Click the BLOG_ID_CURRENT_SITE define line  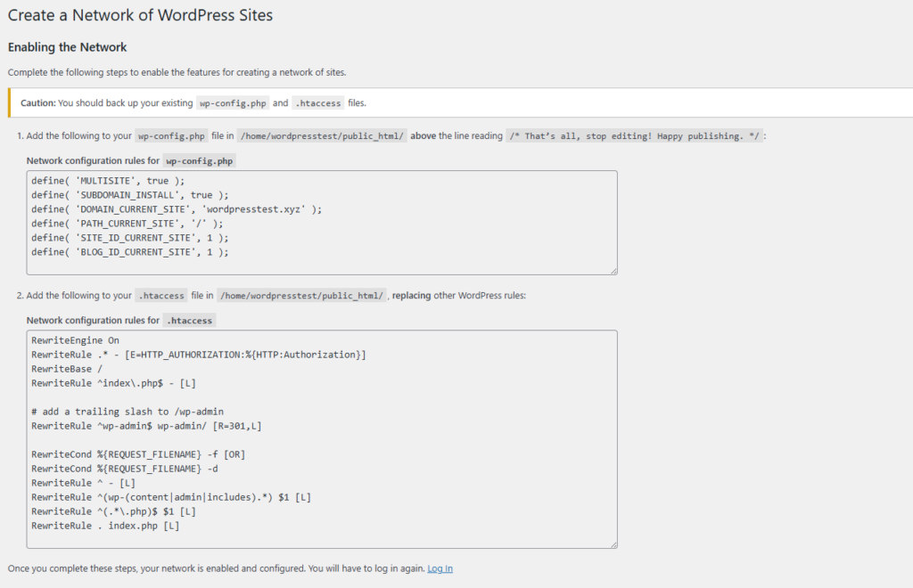(130, 252)
